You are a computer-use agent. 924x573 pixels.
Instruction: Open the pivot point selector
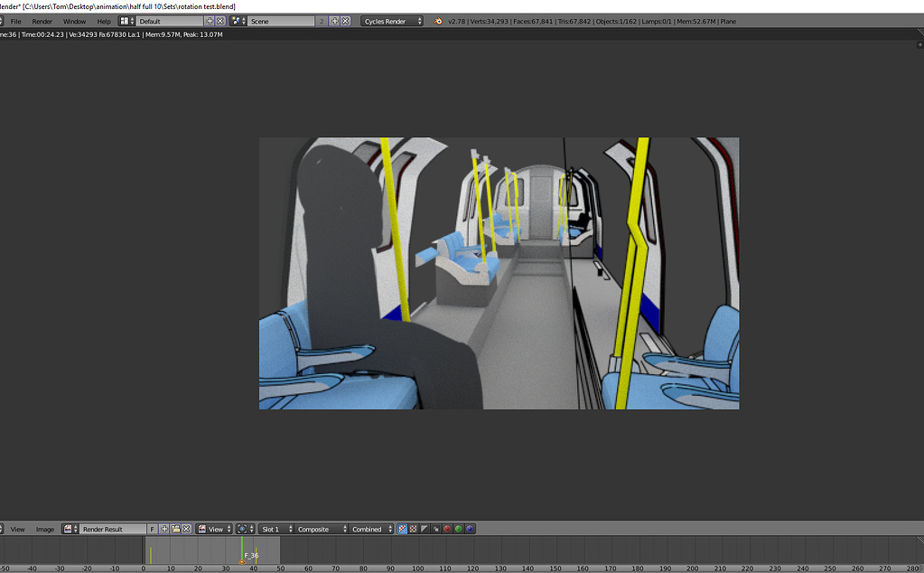click(245, 530)
